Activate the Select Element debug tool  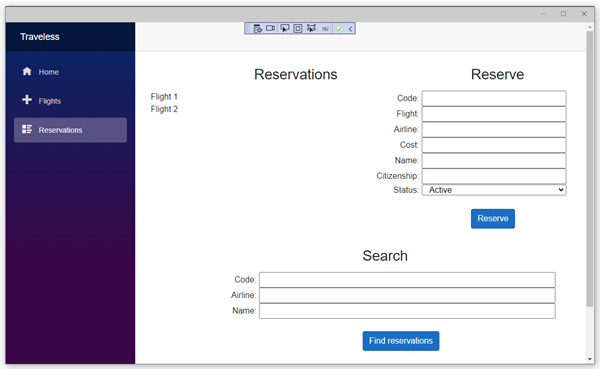tap(285, 28)
